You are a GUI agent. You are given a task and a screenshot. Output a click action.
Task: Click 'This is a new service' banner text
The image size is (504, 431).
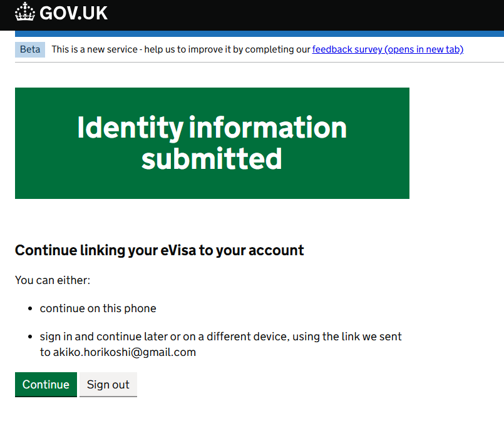tap(95, 49)
